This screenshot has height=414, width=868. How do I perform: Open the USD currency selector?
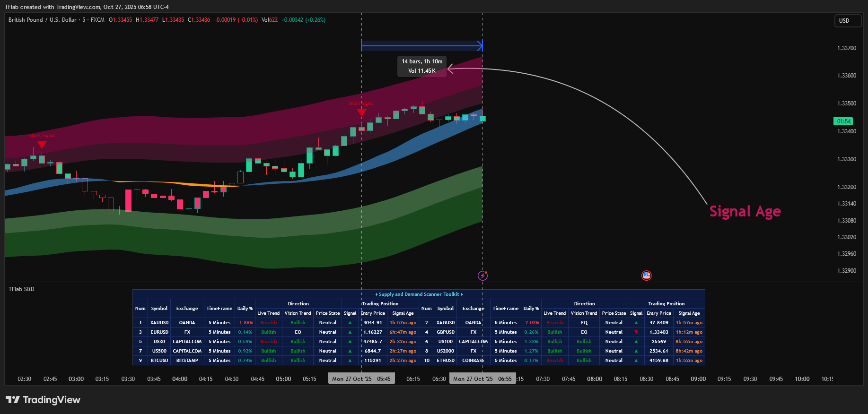tap(847, 21)
